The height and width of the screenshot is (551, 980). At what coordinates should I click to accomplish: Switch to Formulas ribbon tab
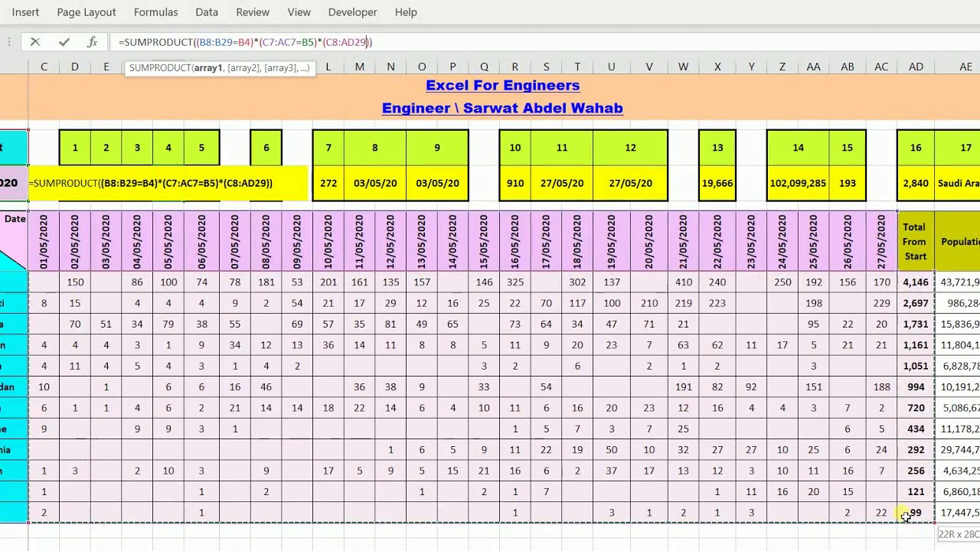[x=155, y=12]
